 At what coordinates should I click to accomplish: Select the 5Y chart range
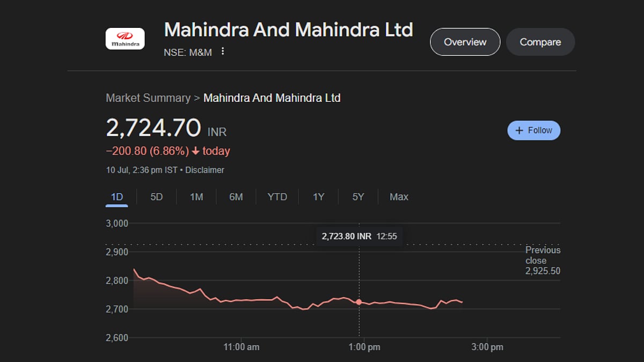click(357, 196)
